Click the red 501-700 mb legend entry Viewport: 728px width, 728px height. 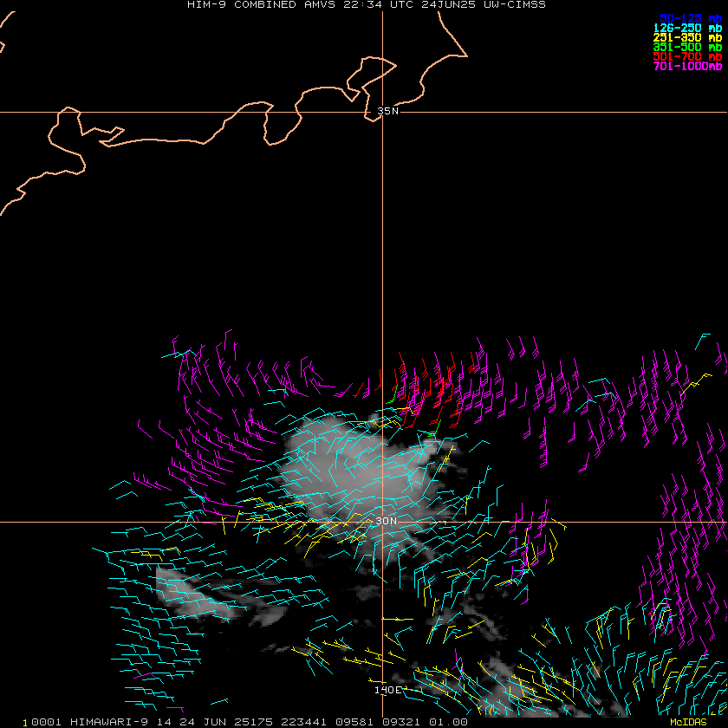click(x=690, y=56)
